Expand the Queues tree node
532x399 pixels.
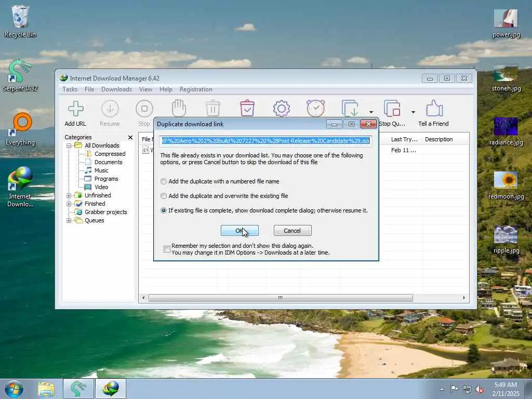click(69, 220)
